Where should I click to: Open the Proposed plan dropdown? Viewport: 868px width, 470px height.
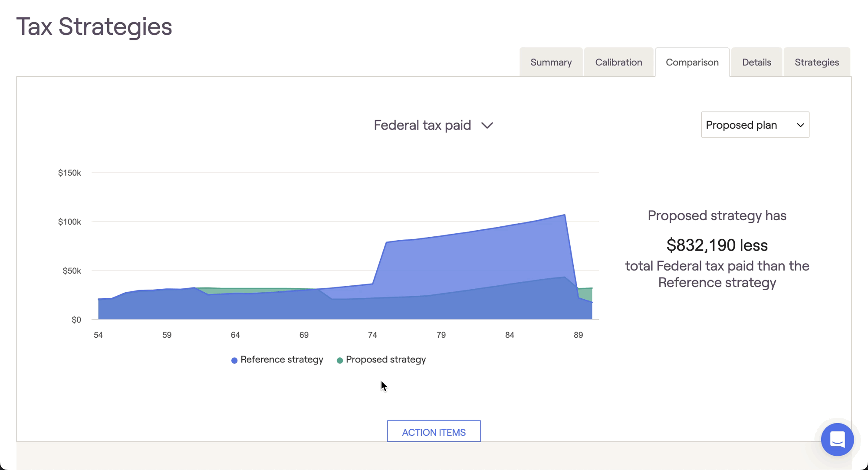(x=755, y=125)
